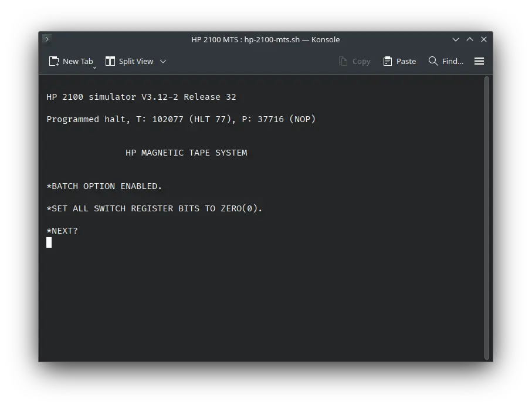The height and width of the screenshot is (408, 532).
Task: Open a new tab using the New Tab icon
Action: [x=53, y=60]
